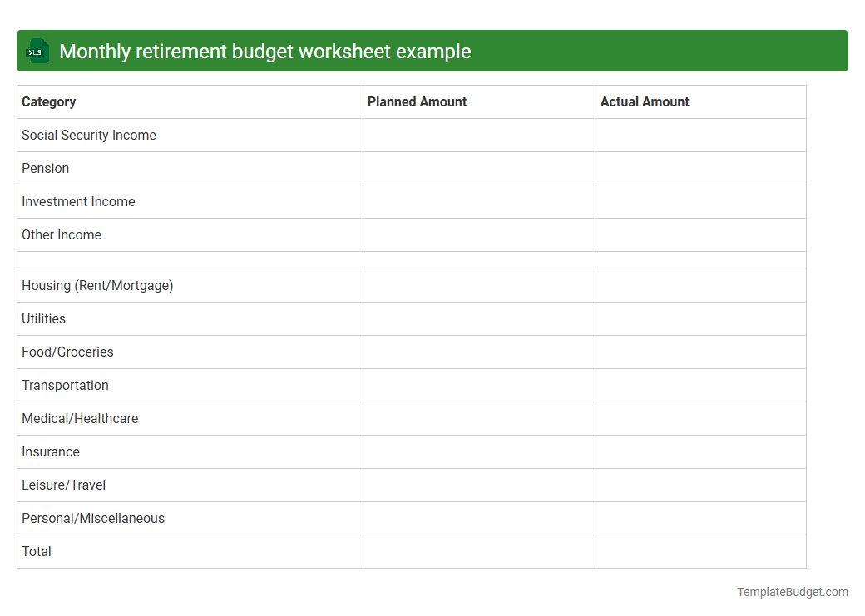Open the TemplateBudget.com link

(792, 592)
